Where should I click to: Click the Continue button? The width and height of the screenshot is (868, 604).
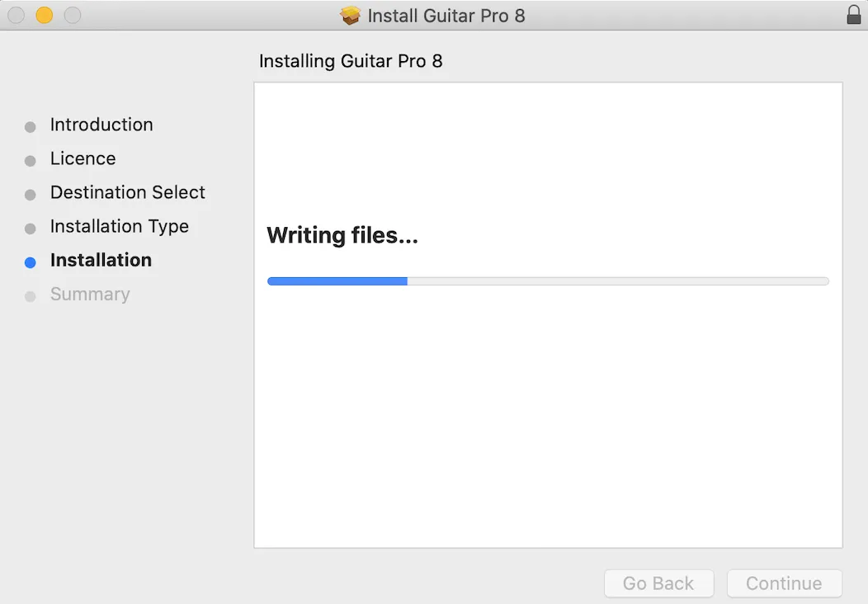[785, 583]
